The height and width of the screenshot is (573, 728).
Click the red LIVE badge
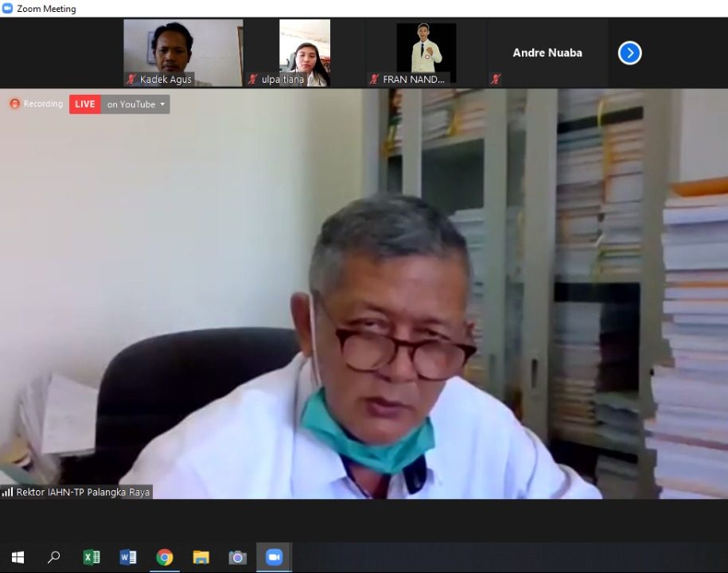point(84,103)
